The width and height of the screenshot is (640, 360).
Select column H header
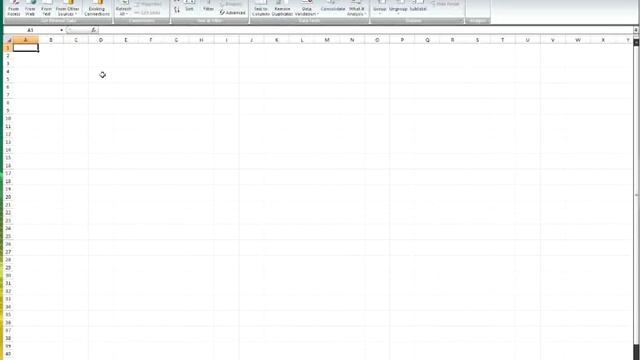(201, 40)
